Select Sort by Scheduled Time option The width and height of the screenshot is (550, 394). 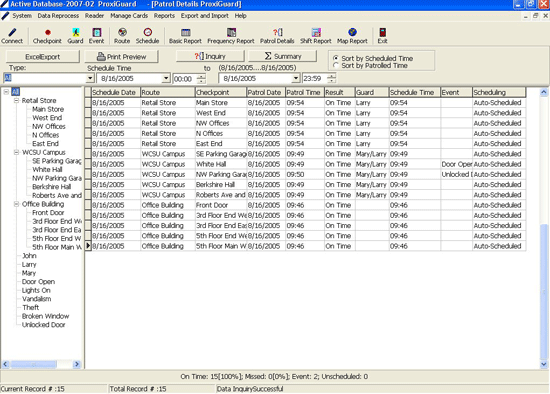[336, 58]
